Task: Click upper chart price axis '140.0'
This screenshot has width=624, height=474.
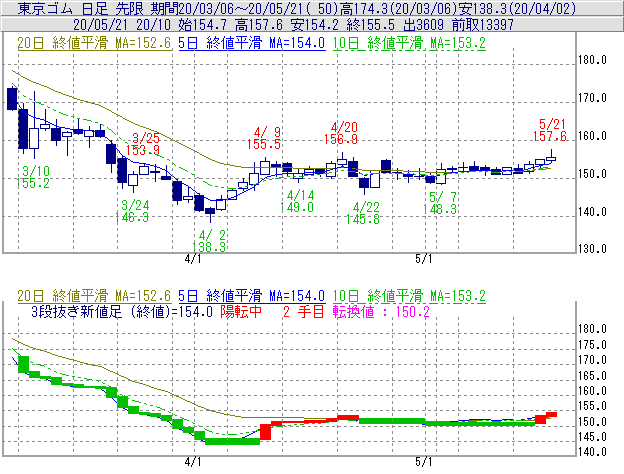Action: [x=592, y=212]
